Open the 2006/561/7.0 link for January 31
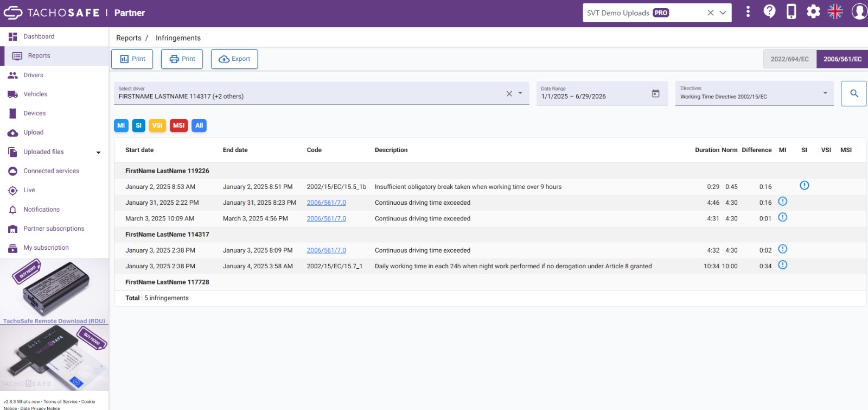The width and height of the screenshot is (868, 410). (x=326, y=203)
